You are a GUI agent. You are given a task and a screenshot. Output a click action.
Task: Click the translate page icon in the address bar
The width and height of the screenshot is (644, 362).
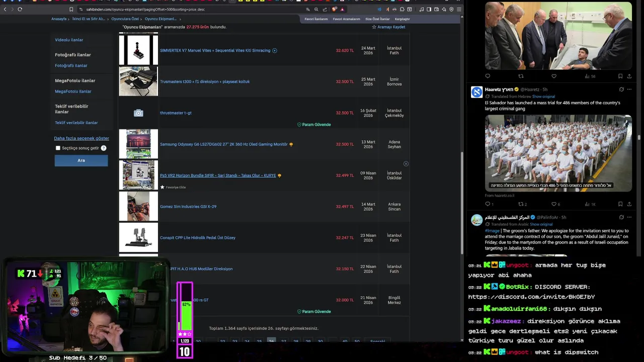(308, 9)
